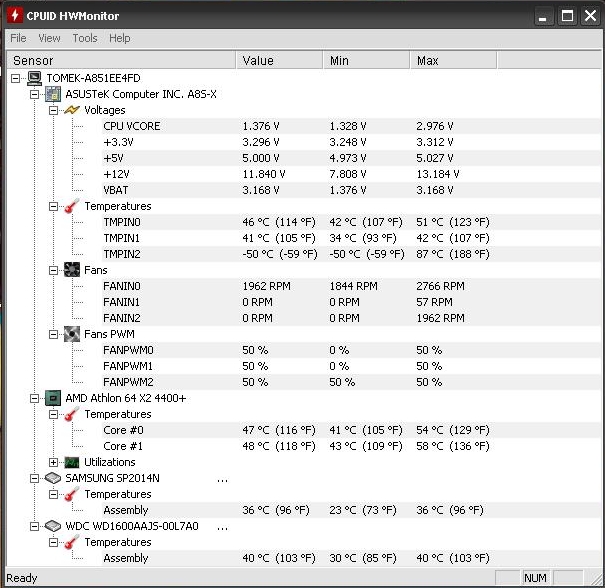Select the FANPWM0 row
Image resolution: width=605 pixels, height=588 pixels.
[x=351, y=350]
